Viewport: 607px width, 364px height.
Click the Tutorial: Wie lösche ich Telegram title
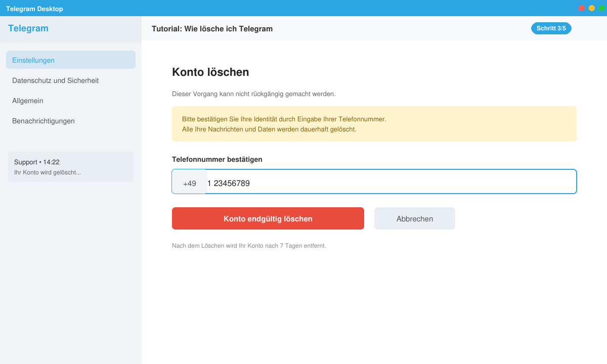tap(212, 29)
